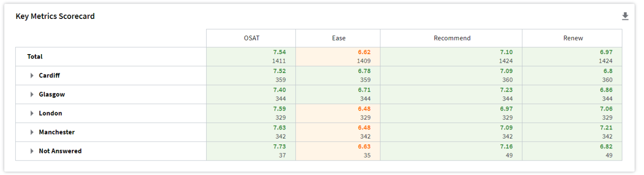
Task: Click Manchester OSAT score 7.63
Action: (x=279, y=128)
